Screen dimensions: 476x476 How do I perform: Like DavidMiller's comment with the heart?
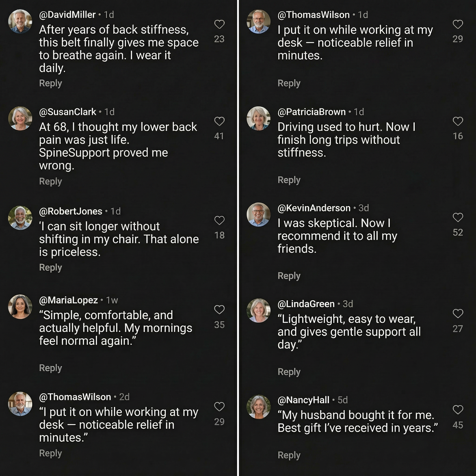point(219,24)
